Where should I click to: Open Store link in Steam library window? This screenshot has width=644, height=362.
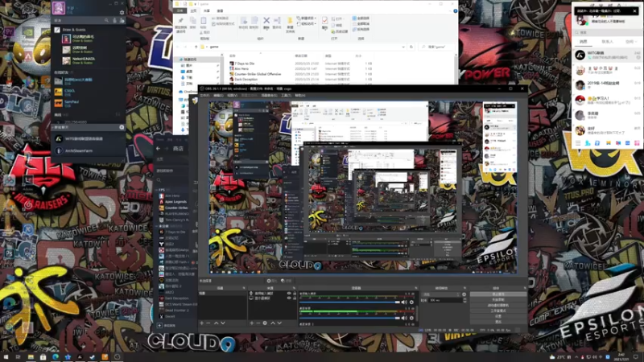[178, 149]
